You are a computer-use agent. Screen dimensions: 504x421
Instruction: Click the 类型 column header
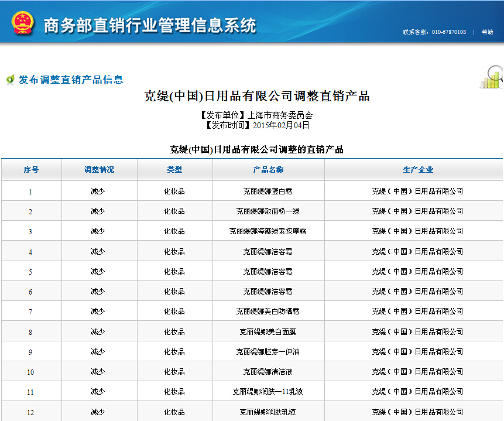(x=174, y=170)
